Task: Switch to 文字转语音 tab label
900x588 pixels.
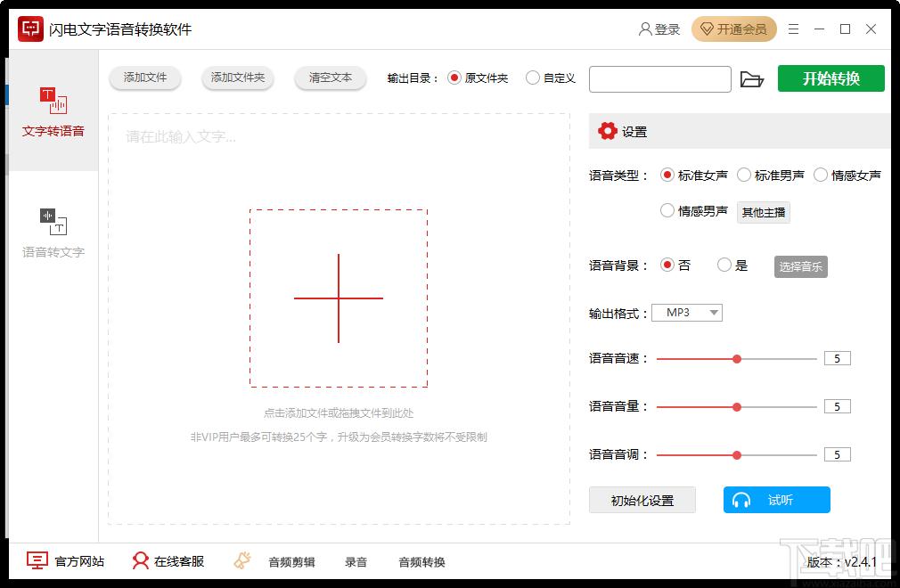Action: click(x=53, y=131)
